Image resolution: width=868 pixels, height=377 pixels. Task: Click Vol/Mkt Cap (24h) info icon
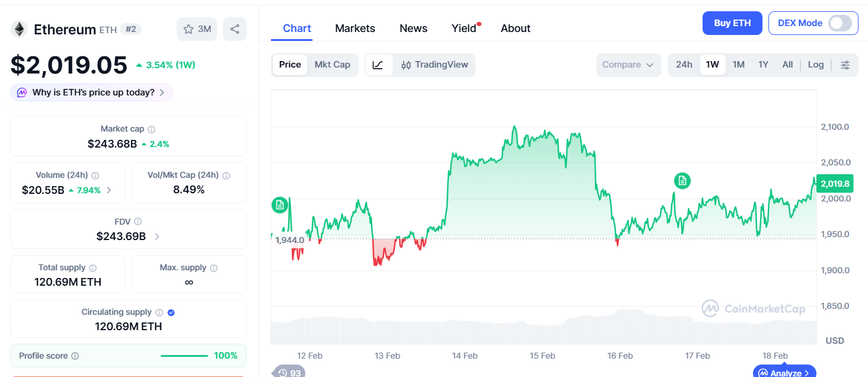tap(226, 175)
